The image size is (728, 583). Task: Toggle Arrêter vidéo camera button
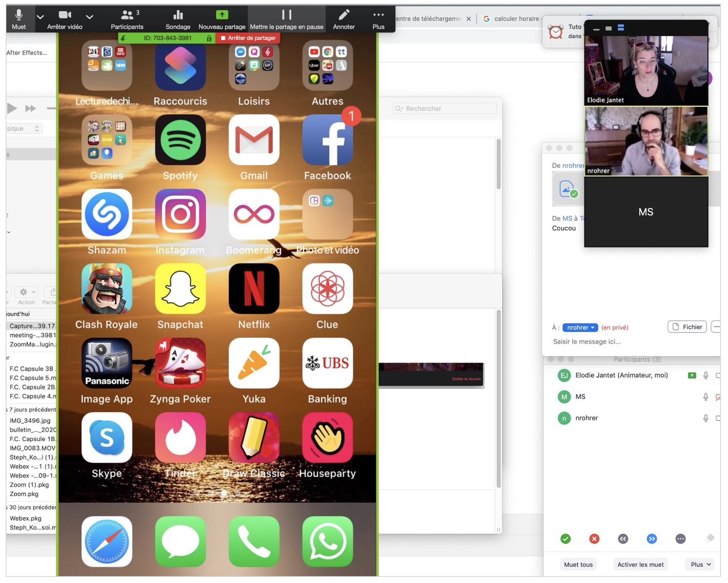(x=64, y=19)
